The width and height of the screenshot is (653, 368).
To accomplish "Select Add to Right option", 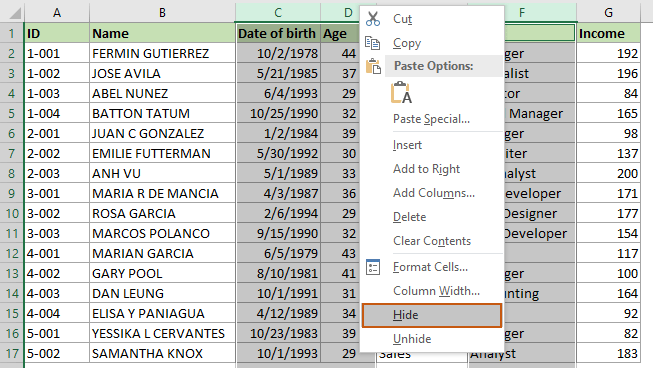I will pos(432,169).
